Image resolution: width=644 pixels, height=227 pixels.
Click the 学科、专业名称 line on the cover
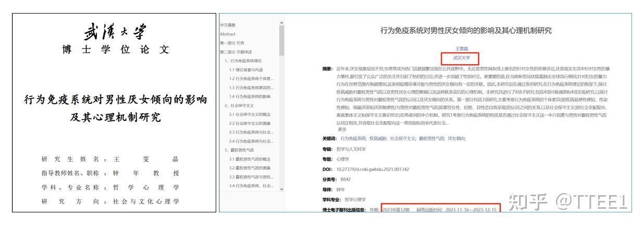110,187
